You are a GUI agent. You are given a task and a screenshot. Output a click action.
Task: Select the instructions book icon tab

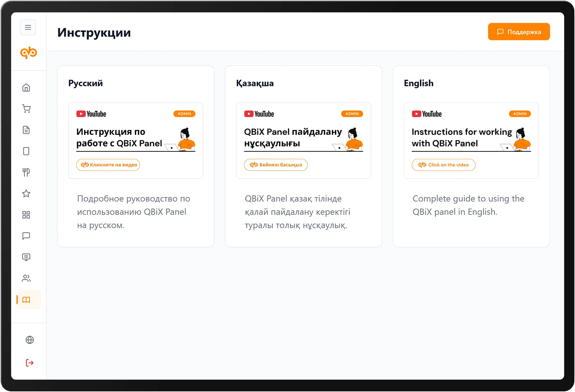27,300
